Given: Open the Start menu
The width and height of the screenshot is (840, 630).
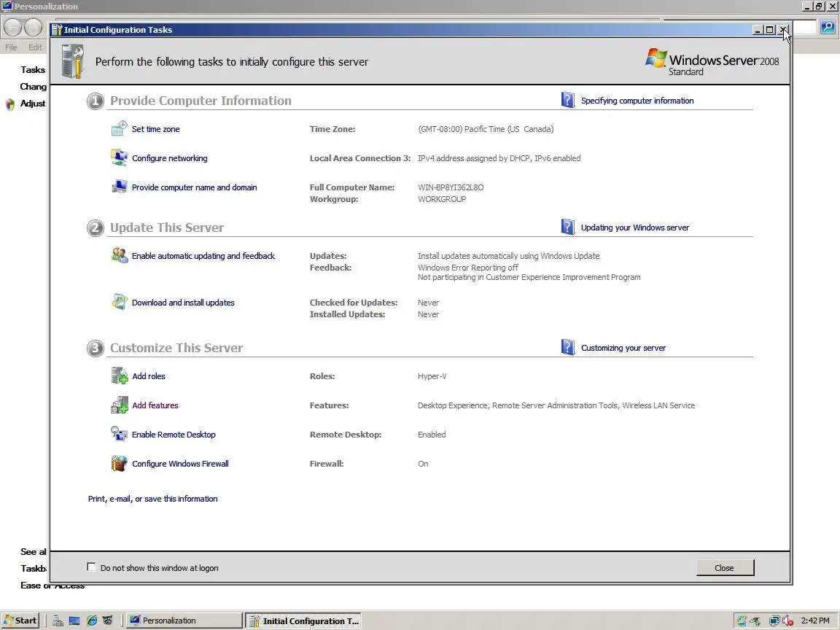Looking at the screenshot, I should point(20,621).
